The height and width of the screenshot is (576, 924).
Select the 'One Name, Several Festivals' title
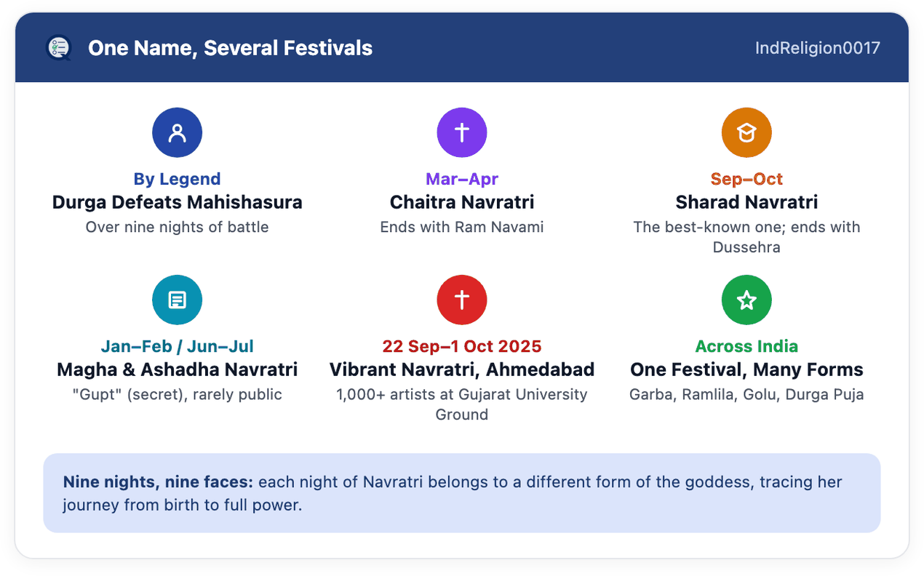[x=230, y=48]
